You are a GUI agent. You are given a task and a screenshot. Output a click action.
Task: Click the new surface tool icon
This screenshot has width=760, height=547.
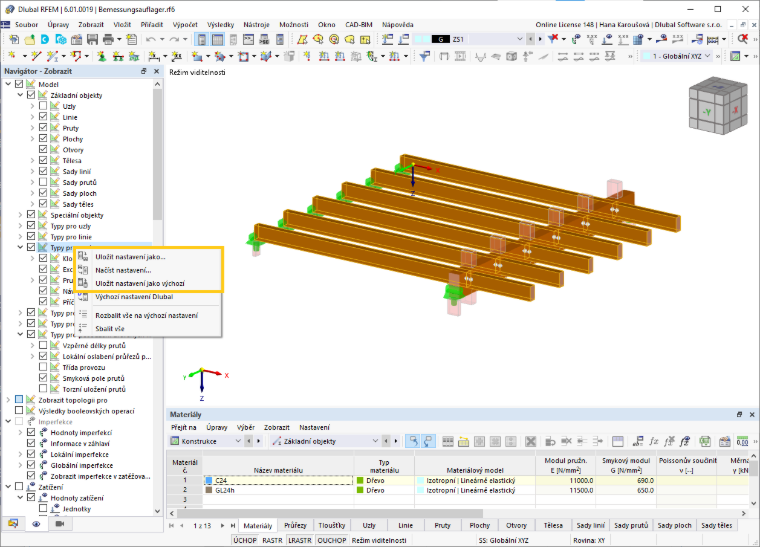click(197, 56)
